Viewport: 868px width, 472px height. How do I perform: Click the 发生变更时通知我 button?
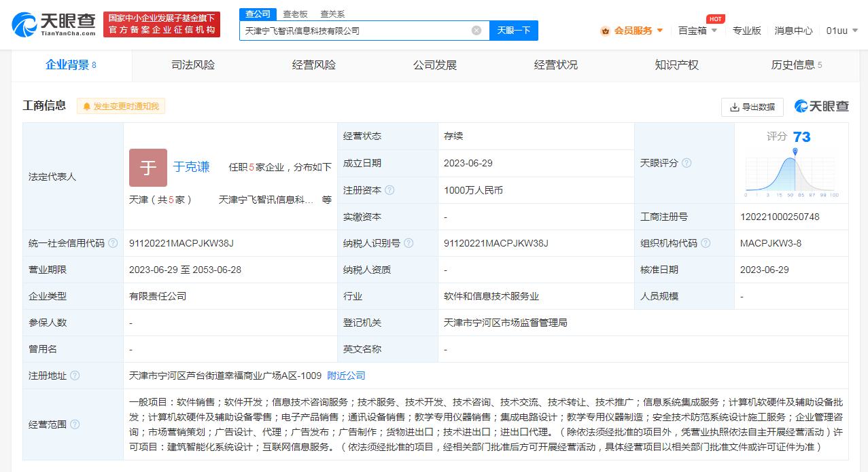point(121,107)
